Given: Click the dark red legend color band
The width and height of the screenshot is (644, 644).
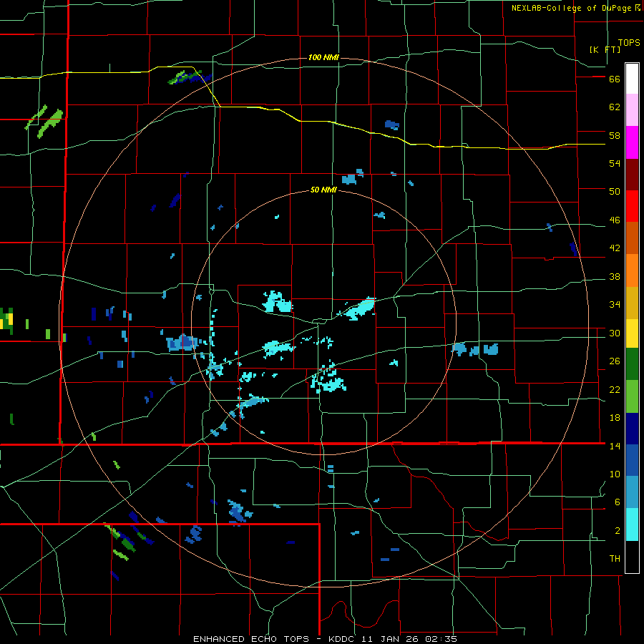Looking at the screenshot, I should [632, 175].
